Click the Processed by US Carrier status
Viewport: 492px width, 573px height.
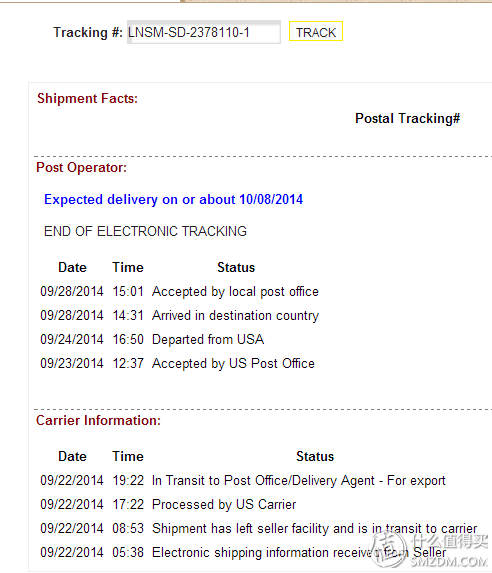(224, 505)
